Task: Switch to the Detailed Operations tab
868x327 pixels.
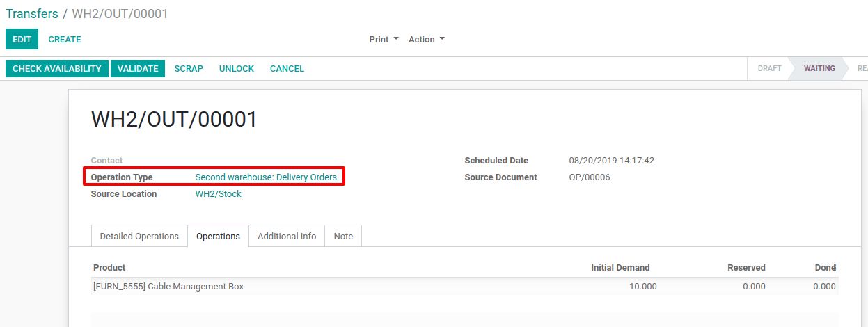Action: pyautogui.click(x=139, y=237)
